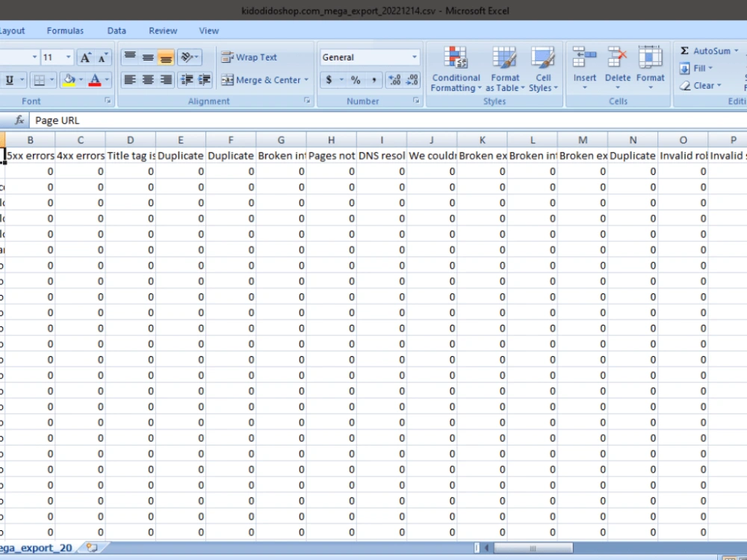Viewport: 747px width, 560px height.
Task: Toggle Center text alignment
Action: click(148, 80)
